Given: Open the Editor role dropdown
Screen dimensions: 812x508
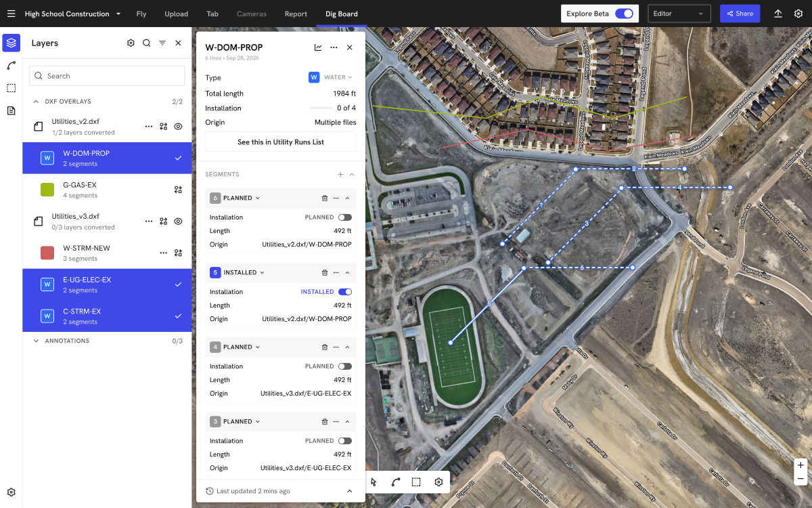Looking at the screenshot, I should (679, 14).
